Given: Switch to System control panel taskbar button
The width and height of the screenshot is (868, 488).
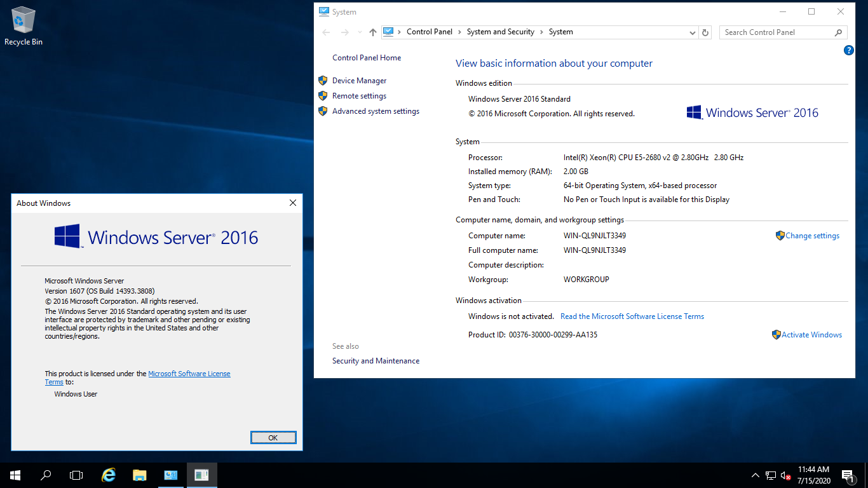Looking at the screenshot, I should [x=170, y=475].
